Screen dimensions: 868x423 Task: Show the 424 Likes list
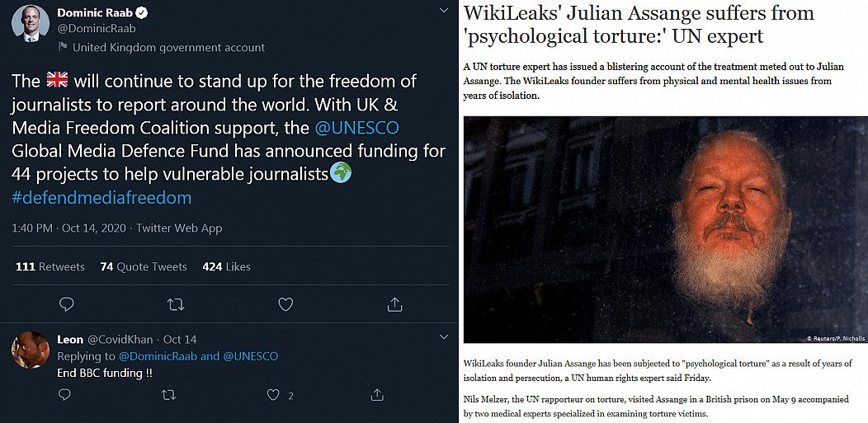pyautogui.click(x=226, y=266)
